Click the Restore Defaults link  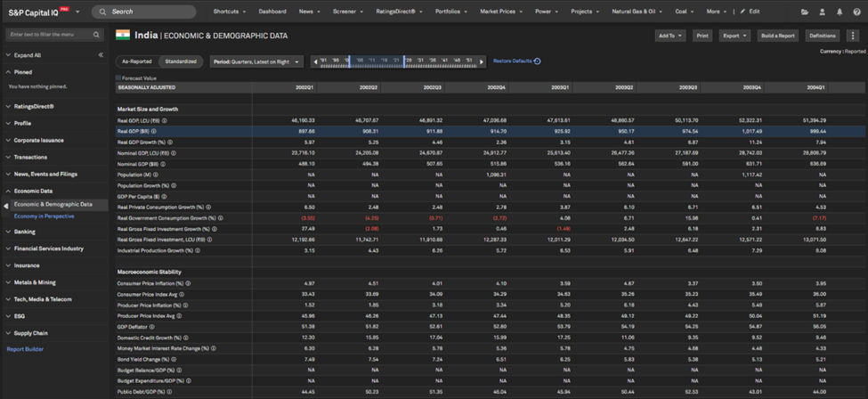512,61
